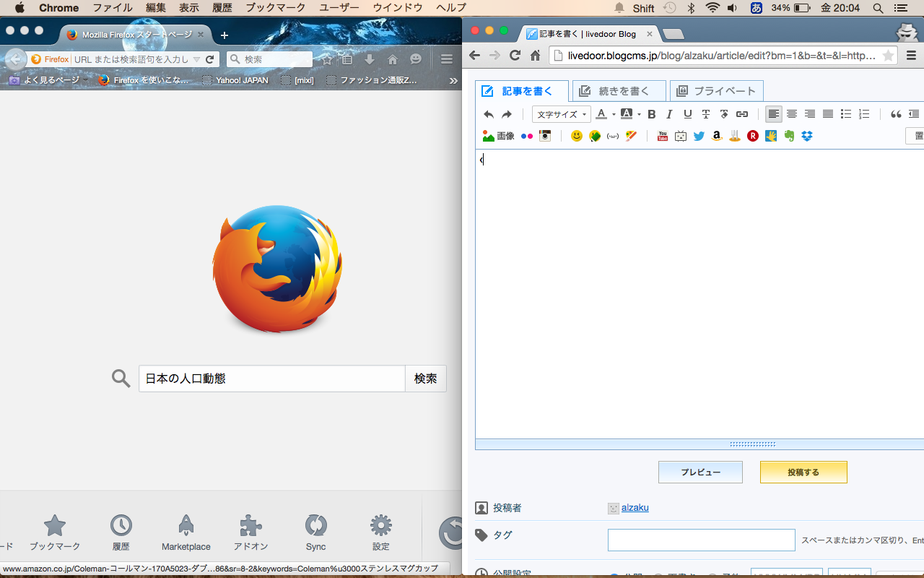Image resolution: width=924 pixels, height=578 pixels.
Task: Open the Evernote elephant icon tool
Action: tap(789, 136)
